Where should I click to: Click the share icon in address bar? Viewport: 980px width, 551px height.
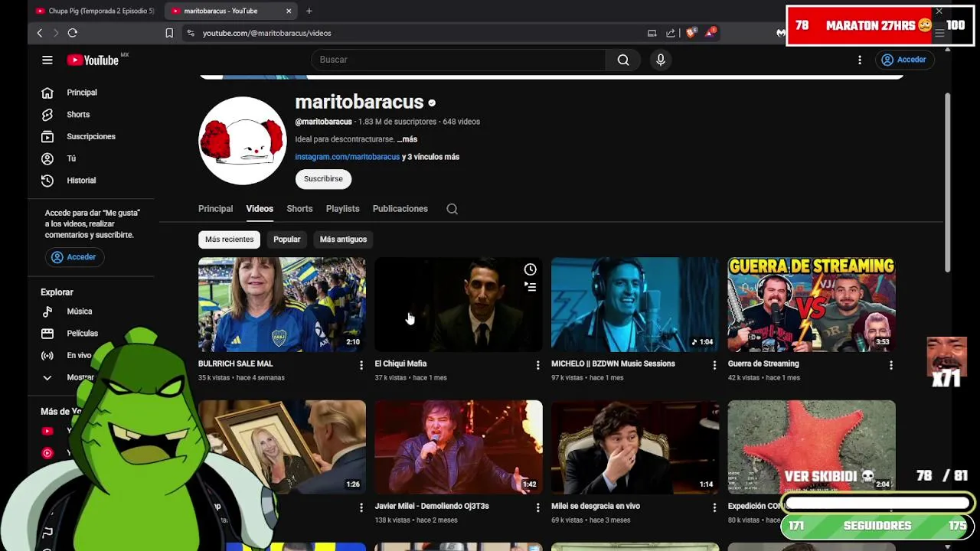coord(671,33)
